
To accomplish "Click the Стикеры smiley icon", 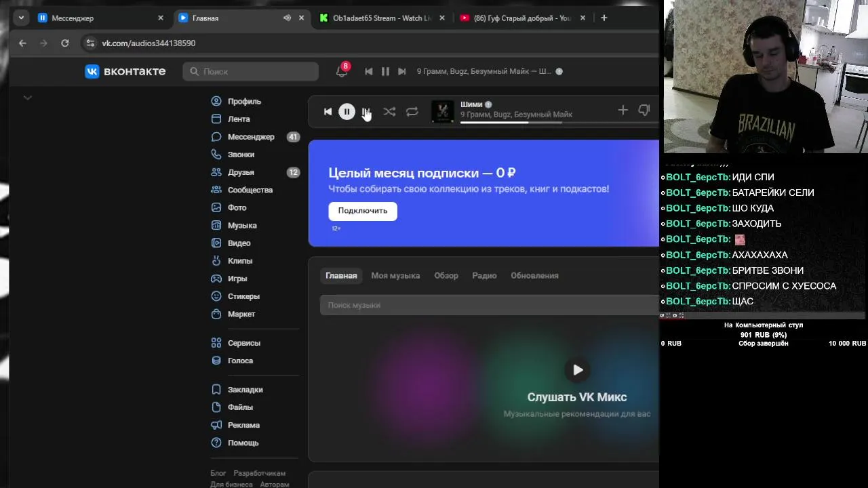I will coord(216,296).
